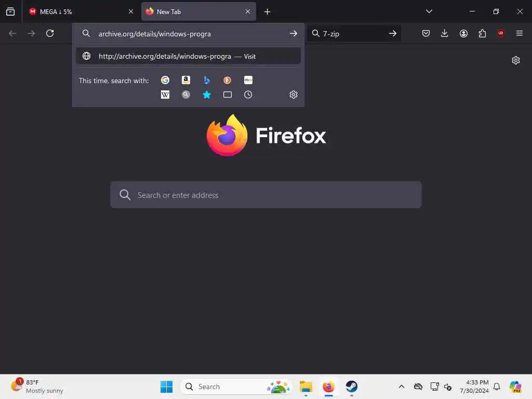Open the Downloads panel
The height and width of the screenshot is (399, 532).
coord(445,33)
